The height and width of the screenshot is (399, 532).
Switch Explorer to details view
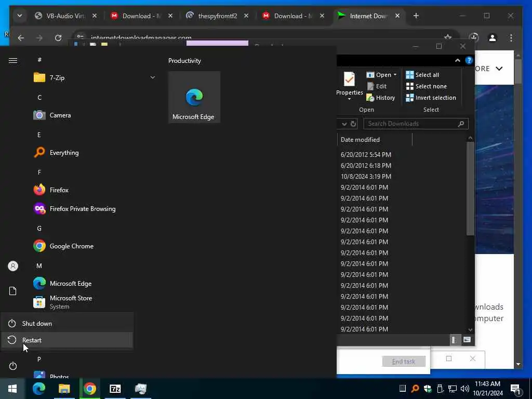click(454, 339)
